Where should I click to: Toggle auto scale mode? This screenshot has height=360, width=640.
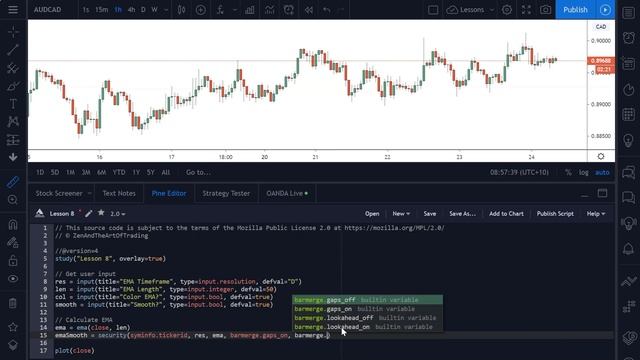[602, 172]
